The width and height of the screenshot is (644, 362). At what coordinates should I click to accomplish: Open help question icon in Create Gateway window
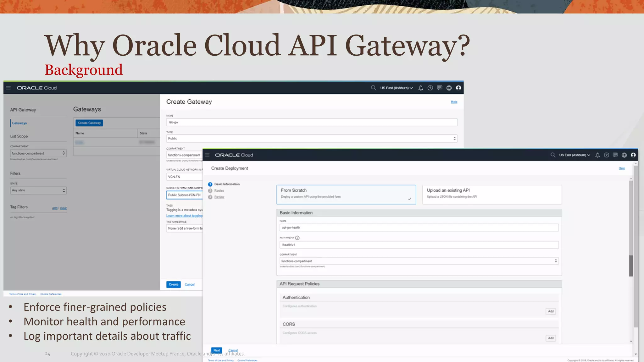pyautogui.click(x=430, y=88)
